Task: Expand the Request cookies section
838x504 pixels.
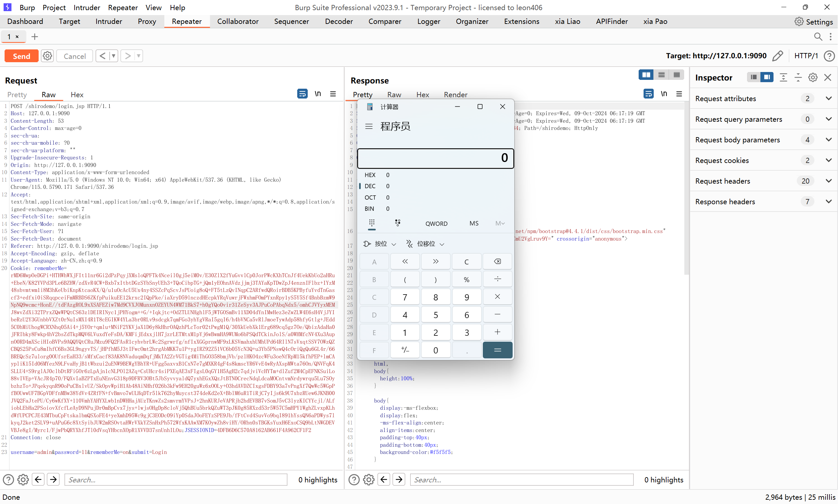Action: [829, 160]
